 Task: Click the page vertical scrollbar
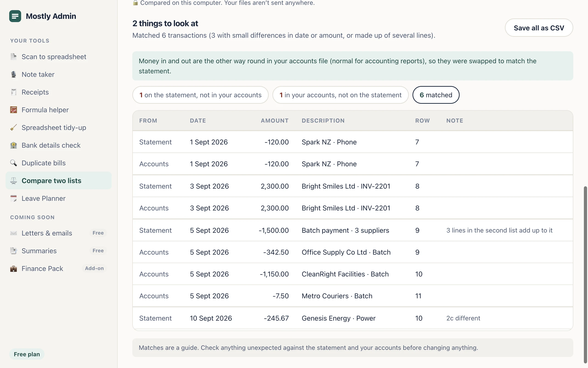click(585, 275)
